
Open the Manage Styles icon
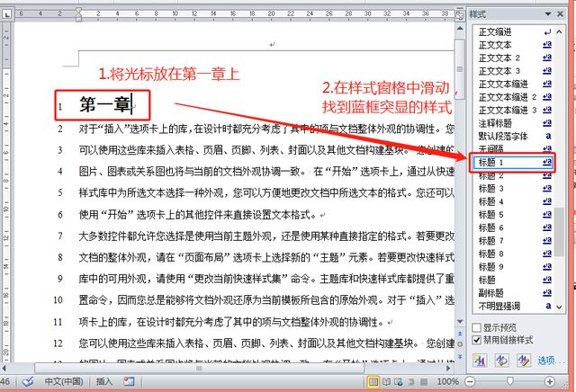tap(524, 360)
